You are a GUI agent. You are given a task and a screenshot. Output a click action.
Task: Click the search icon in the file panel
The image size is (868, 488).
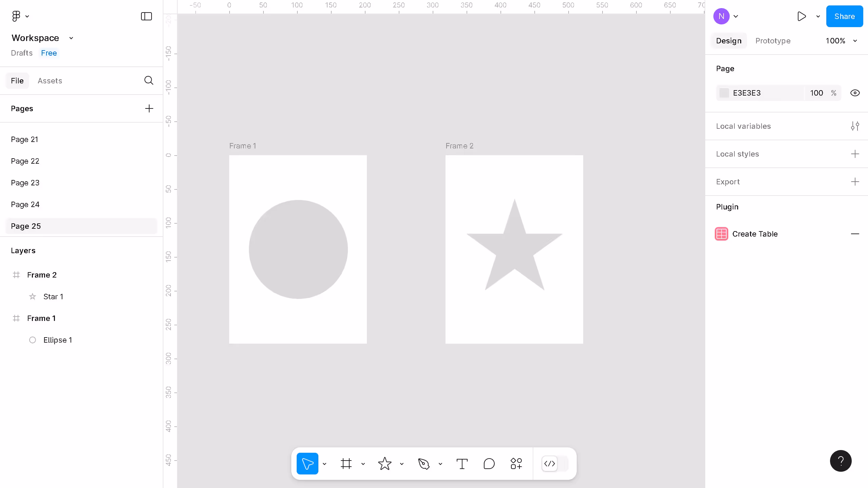[149, 81]
